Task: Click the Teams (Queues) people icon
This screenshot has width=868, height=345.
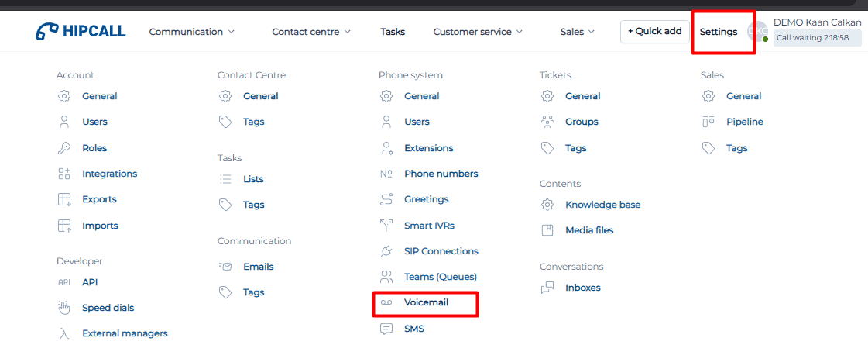Action: [386, 277]
